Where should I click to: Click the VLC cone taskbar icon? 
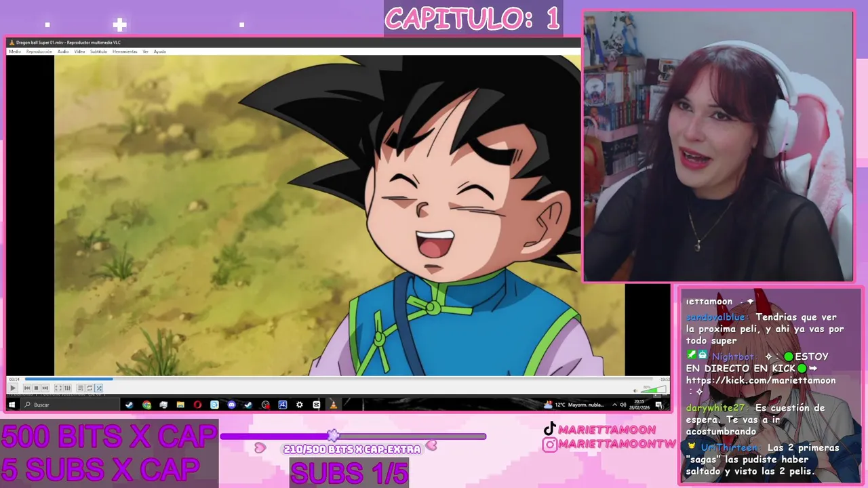coord(333,405)
